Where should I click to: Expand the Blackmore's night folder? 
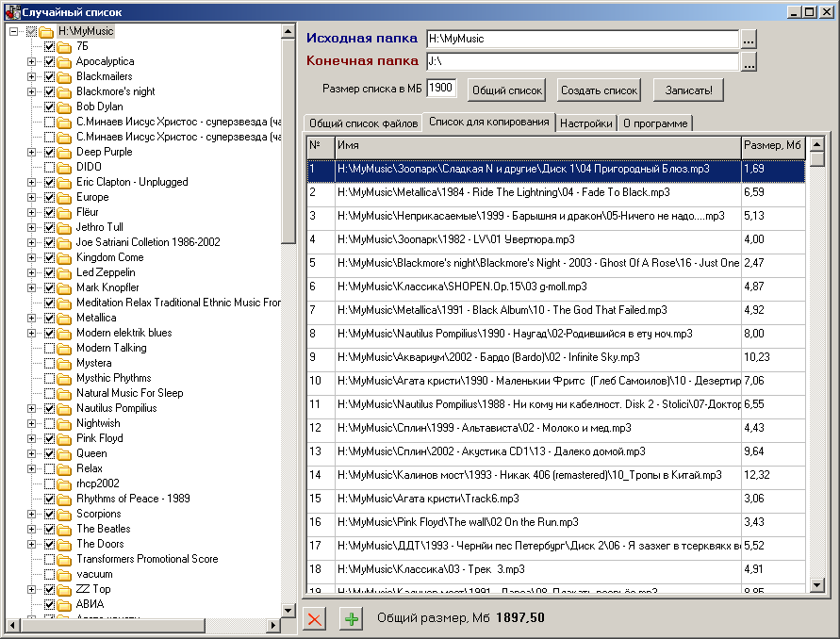tap(32, 91)
